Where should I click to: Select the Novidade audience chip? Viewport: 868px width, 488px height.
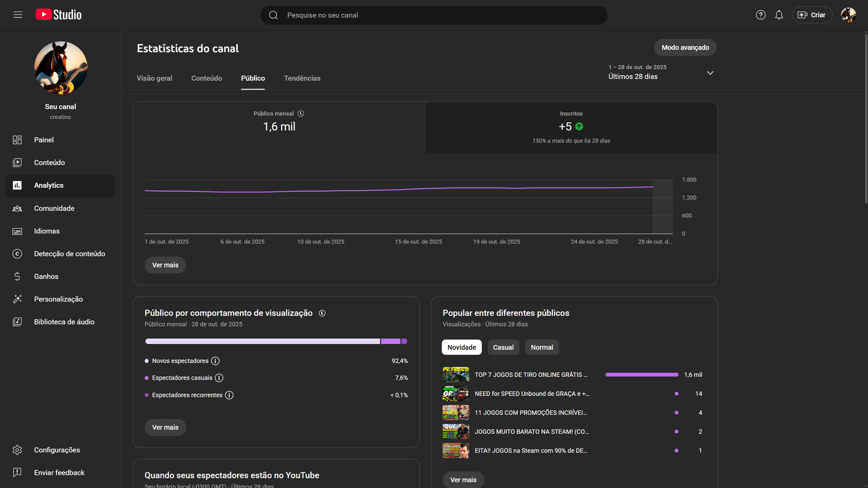[462, 348]
